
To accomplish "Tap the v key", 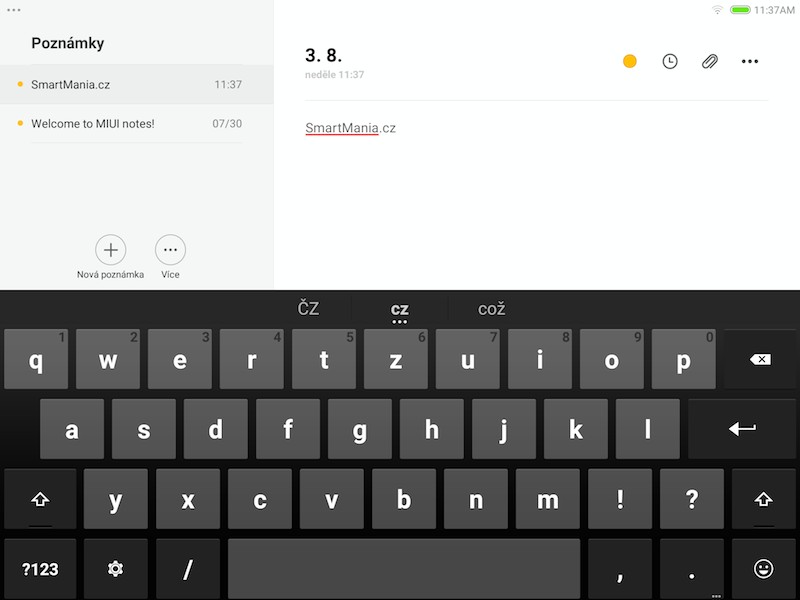I will click(x=332, y=499).
